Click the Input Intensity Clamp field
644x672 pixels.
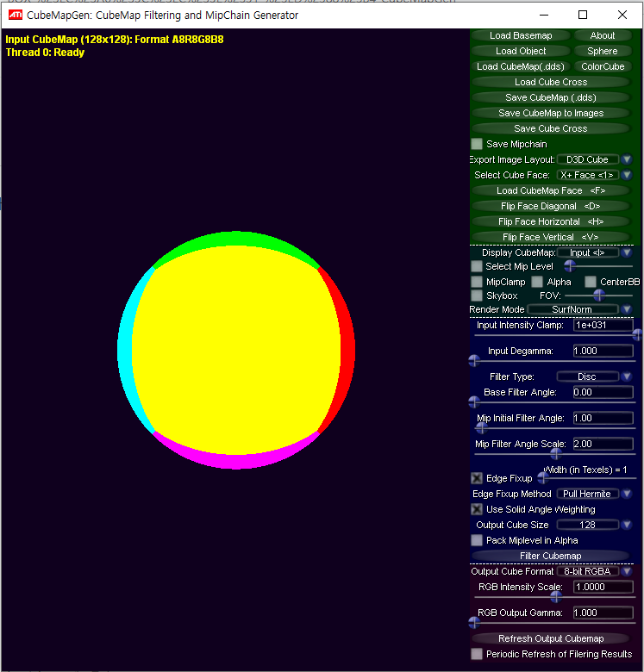pyautogui.click(x=603, y=325)
